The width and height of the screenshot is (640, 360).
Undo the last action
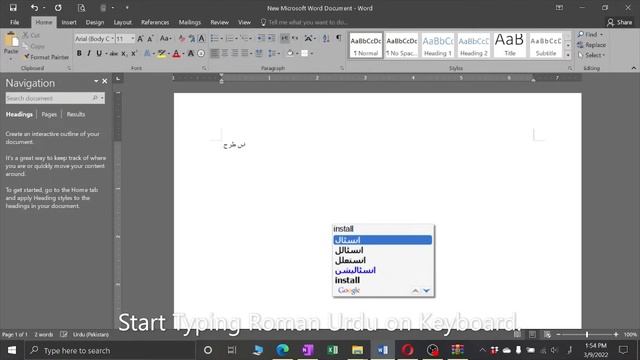click(x=34, y=8)
